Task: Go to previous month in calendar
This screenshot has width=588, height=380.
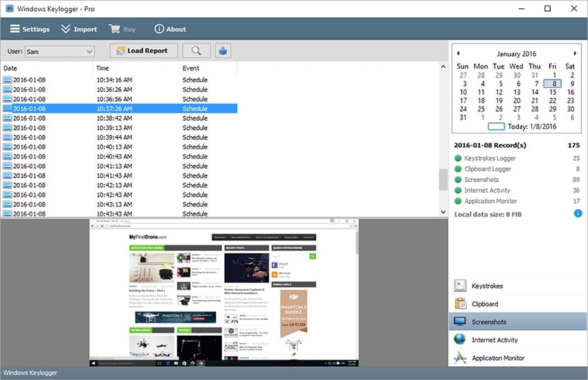Action: [x=458, y=53]
